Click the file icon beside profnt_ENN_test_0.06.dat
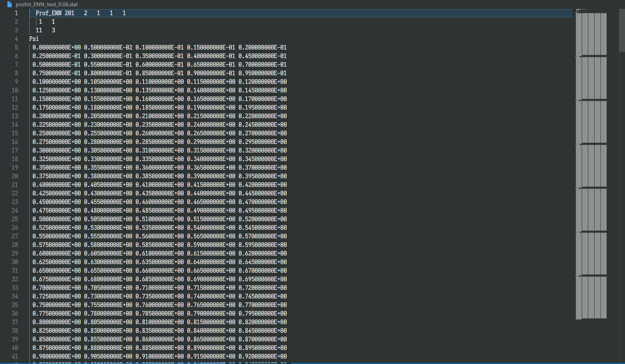 (9, 4)
